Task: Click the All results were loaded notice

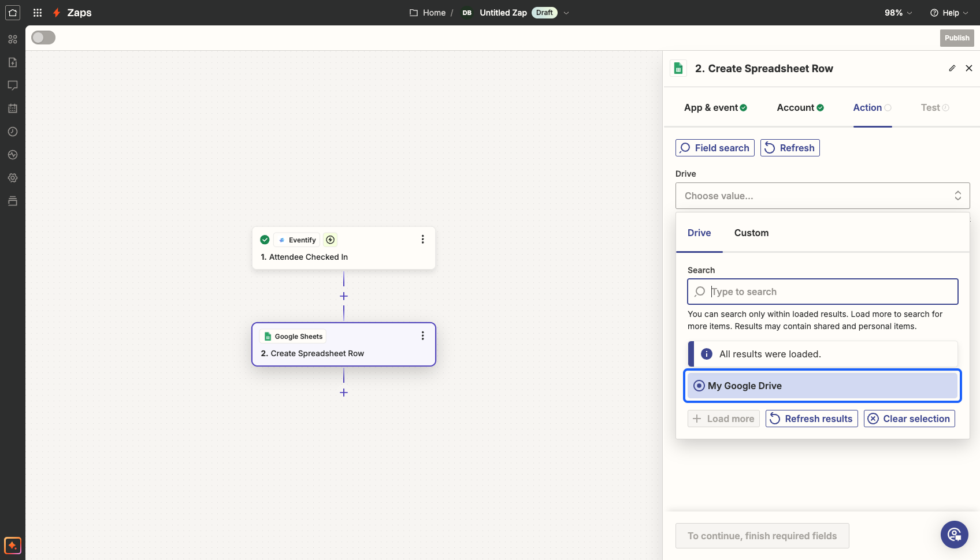Action: [823, 354]
